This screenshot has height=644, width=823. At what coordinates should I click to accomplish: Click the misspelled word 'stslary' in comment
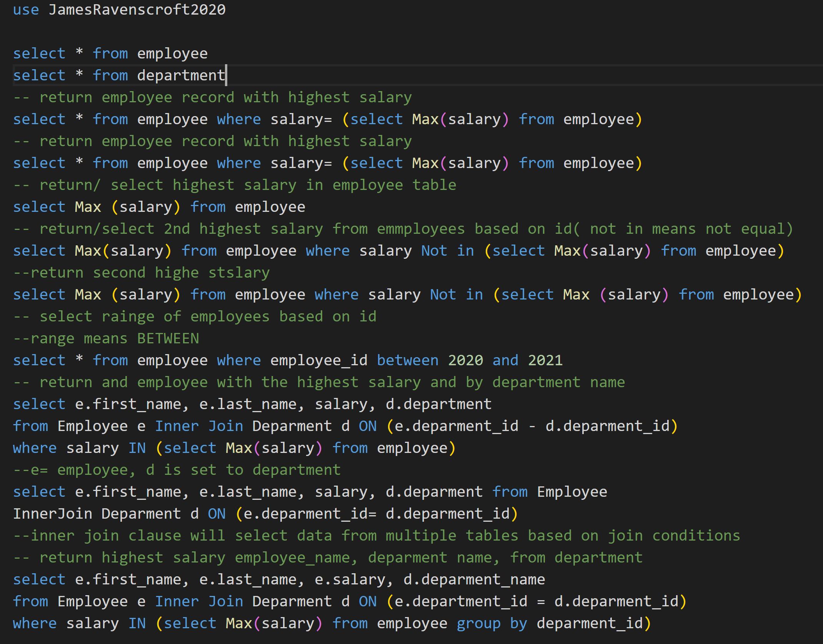239,273
